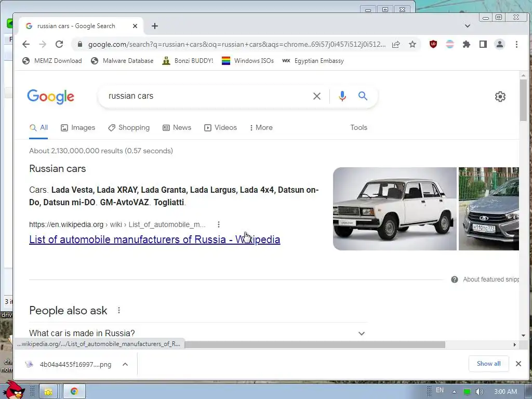The image size is (532, 399).
Task: Click the forward navigation arrow
Action: point(43,44)
